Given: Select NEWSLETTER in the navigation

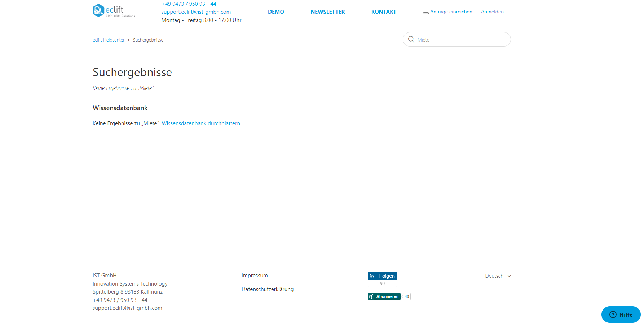Looking at the screenshot, I should [x=327, y=12].
